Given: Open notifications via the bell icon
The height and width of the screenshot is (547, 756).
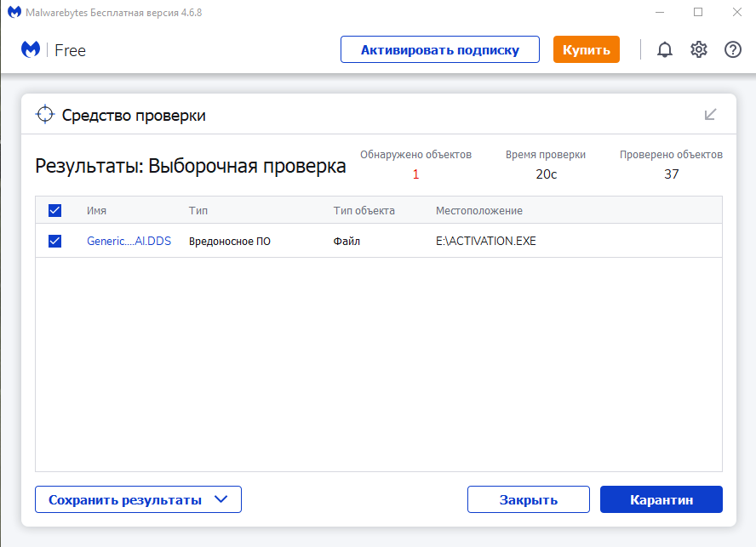Looking at the screenshot, I should 665,49.
